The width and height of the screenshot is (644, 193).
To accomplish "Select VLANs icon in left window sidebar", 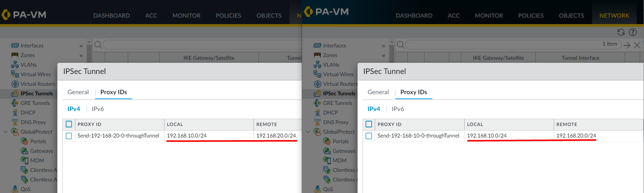I will pyautogui.click(x=15, y=65).
